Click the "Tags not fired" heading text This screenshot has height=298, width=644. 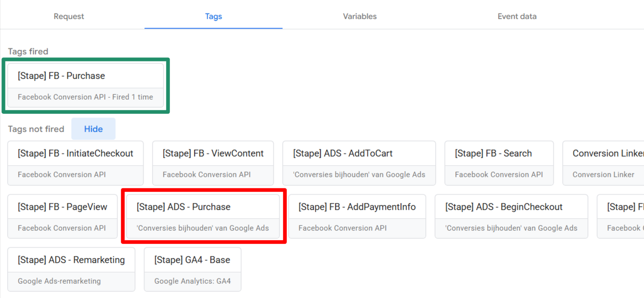36,129
